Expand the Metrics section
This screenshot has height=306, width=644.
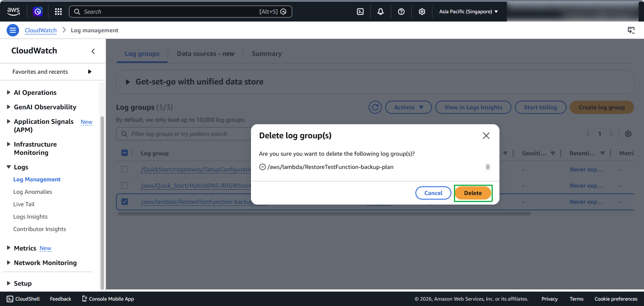point(9,248)
